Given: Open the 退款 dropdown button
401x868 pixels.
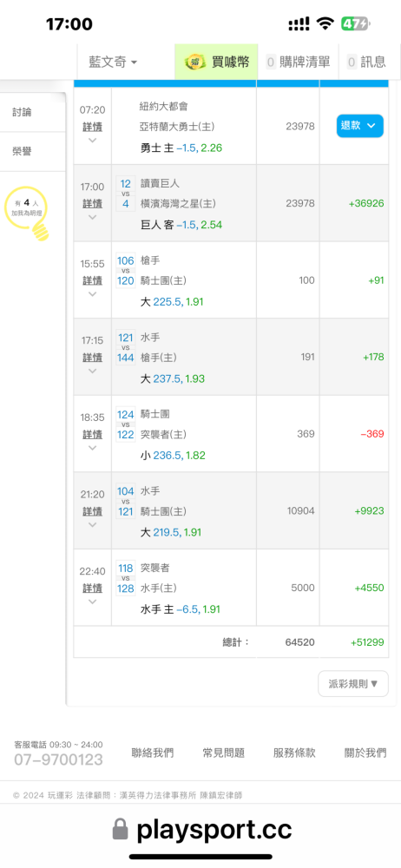Looking at the screenshot, I should coord(360,126).
